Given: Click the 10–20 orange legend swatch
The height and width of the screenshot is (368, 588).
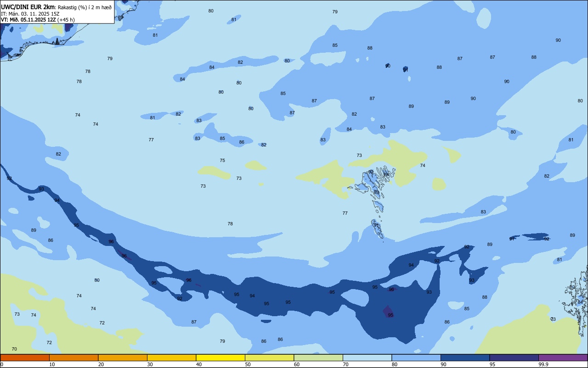Looking at the screenshot, I should (73, 357).
